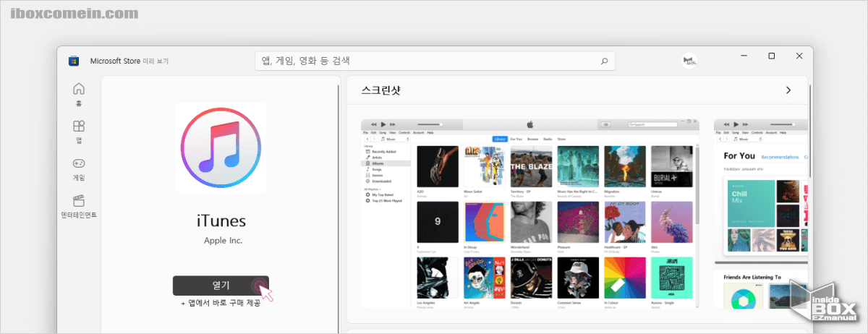
Task: Click the Microsoft Store logo icon
Action: [73, 61]
